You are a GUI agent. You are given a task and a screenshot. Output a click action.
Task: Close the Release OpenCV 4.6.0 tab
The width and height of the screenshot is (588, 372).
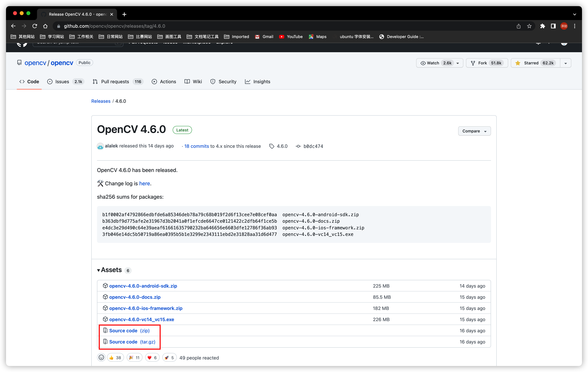pyautogui.click(x=112, y=14)
